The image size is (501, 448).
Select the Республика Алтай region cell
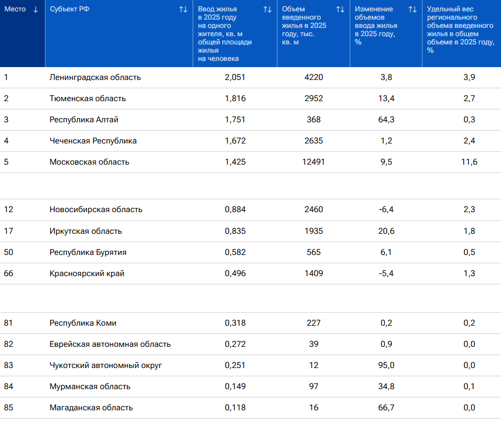pos(84,120)
